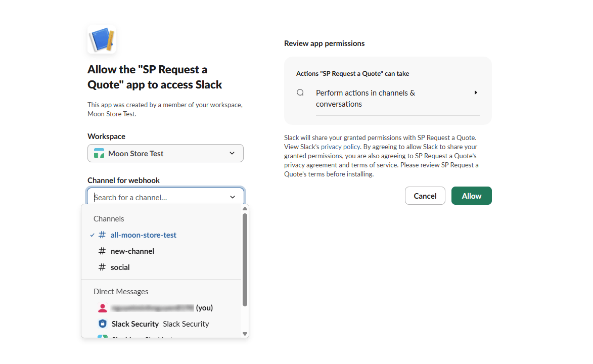Click the channel list scrollbar thumb
The height and width of the screenshot is (364, 593).
245,259
